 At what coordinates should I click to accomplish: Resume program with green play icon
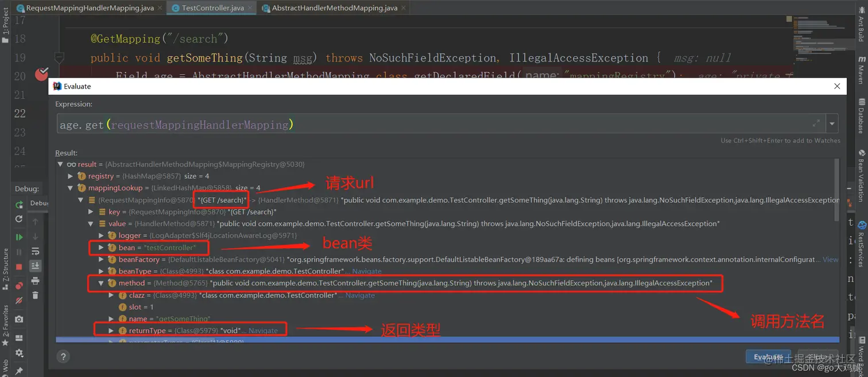(19, 237)
